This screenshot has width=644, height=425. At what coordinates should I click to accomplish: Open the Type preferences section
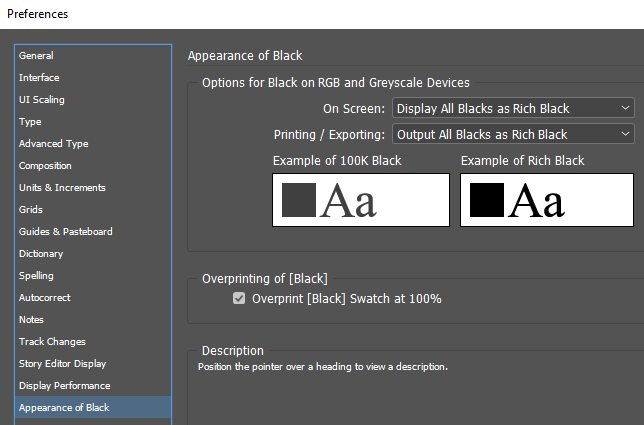coord(30,122)
